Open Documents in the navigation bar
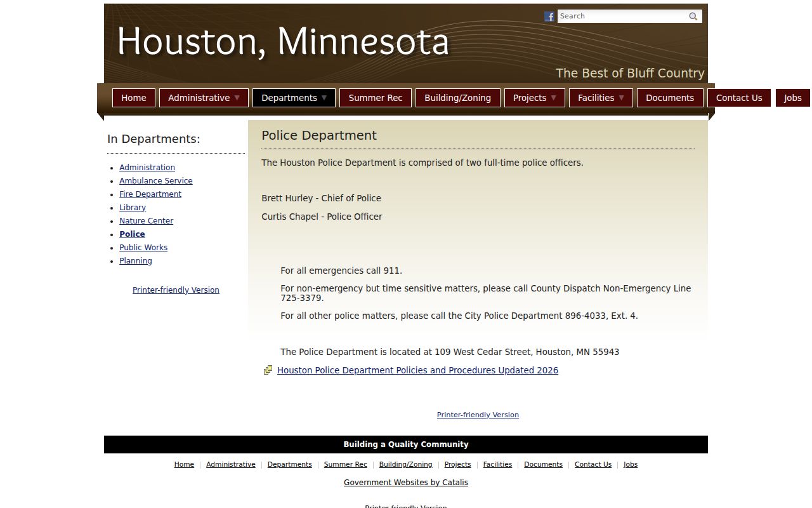812x508 pixels. point(670,98)
